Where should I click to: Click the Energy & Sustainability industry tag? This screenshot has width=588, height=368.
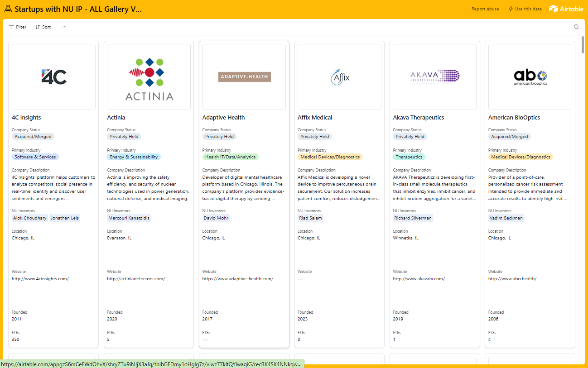point(134,157)
